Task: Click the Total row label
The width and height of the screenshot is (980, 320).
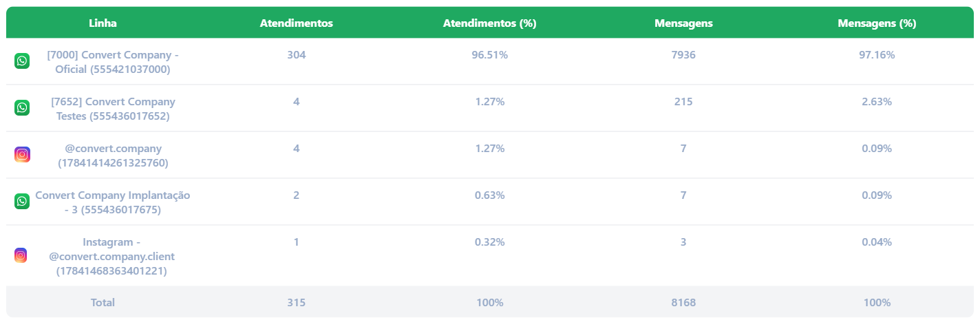Action: tap(103, 303)
